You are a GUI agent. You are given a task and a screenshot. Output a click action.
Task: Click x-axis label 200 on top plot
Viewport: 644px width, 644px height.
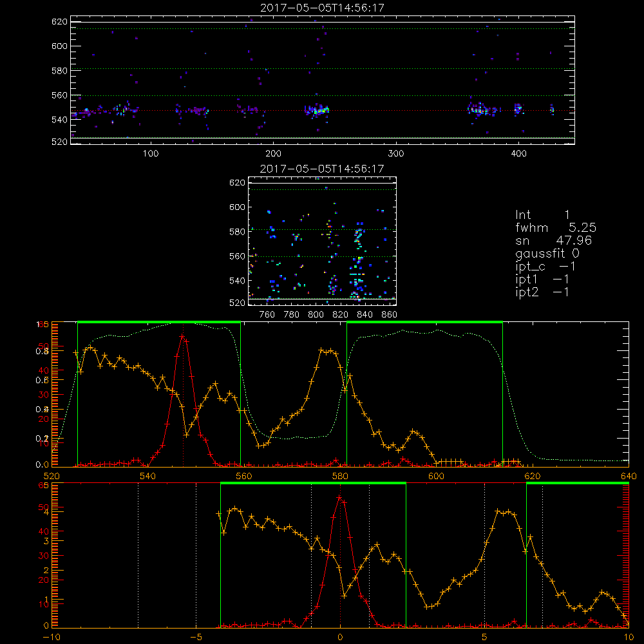tap(273, 154)
